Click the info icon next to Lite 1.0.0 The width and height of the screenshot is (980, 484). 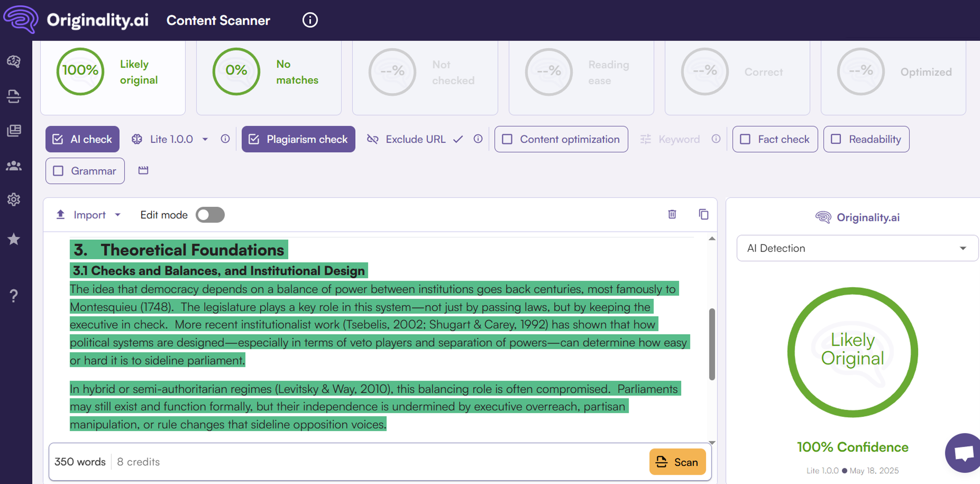pyautogui.click(x=225, y=139)
